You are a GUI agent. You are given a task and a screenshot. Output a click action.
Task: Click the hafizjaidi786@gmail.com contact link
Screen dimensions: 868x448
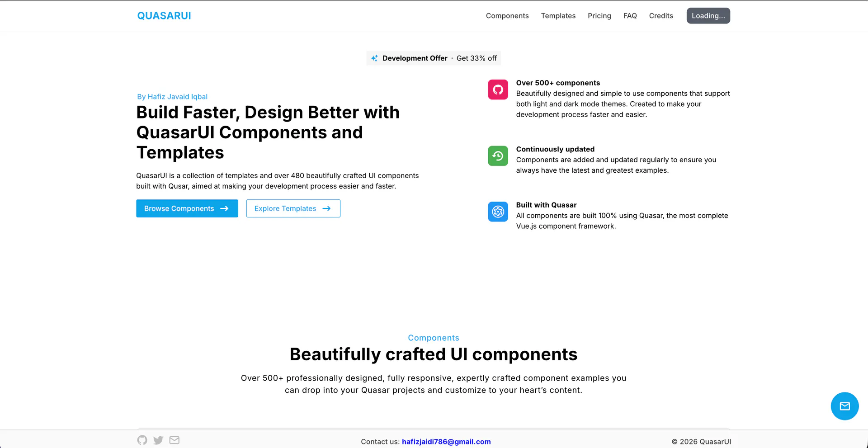[446, 442]
